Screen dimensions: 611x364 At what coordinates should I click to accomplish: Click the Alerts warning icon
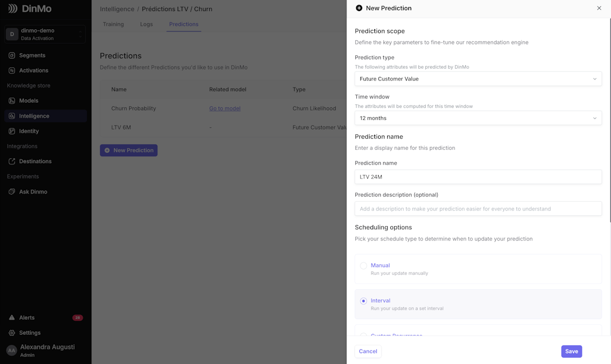coord(12,318)
